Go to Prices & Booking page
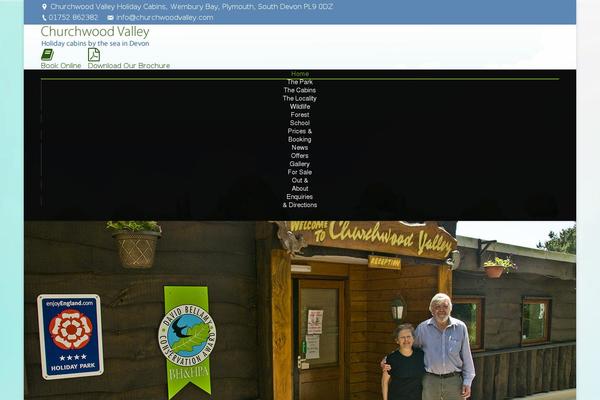 tap(300, 136)
